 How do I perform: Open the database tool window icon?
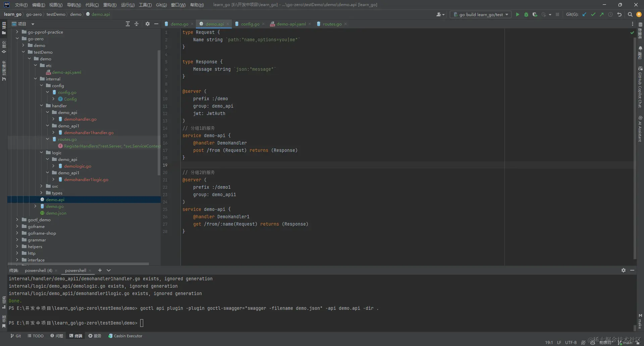(x=640, y=31)
